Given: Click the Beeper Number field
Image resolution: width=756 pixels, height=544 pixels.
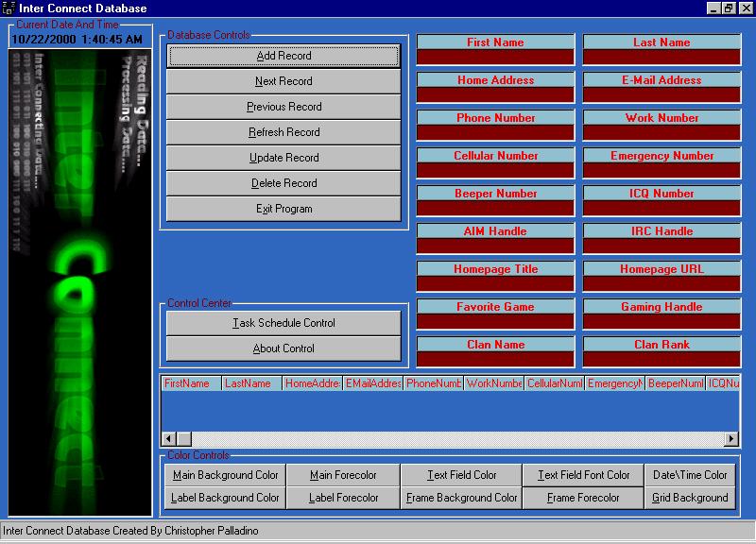Looking at the screenshot, I should (495, 208).
